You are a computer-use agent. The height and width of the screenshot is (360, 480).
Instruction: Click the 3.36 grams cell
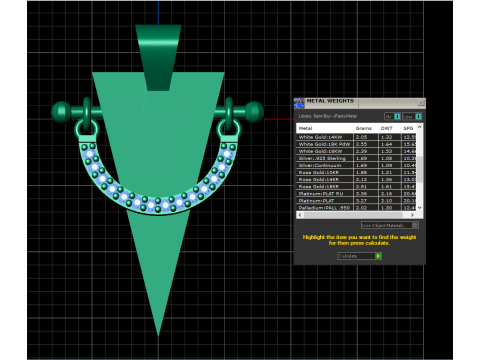click(366, 194)
